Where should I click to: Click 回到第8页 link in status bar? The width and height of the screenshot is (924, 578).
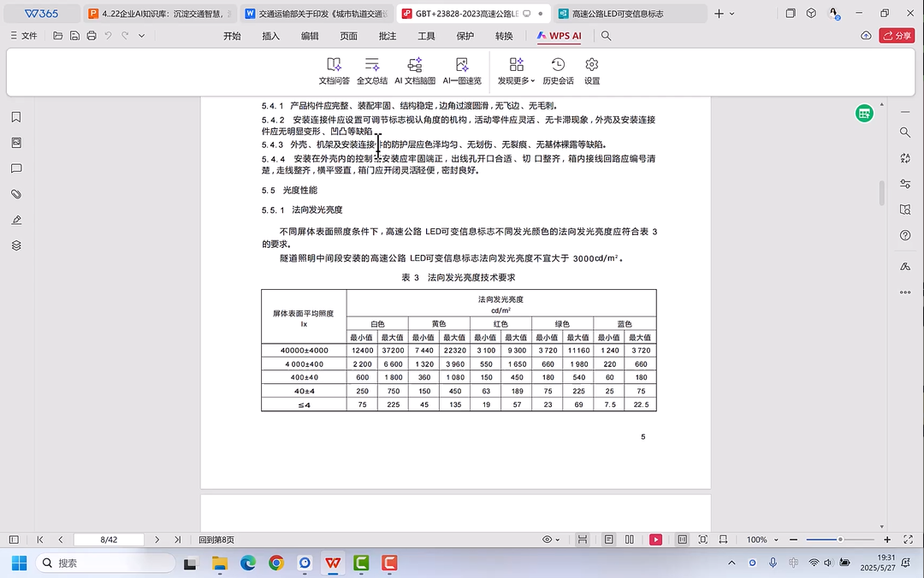(x=216, y=540)
